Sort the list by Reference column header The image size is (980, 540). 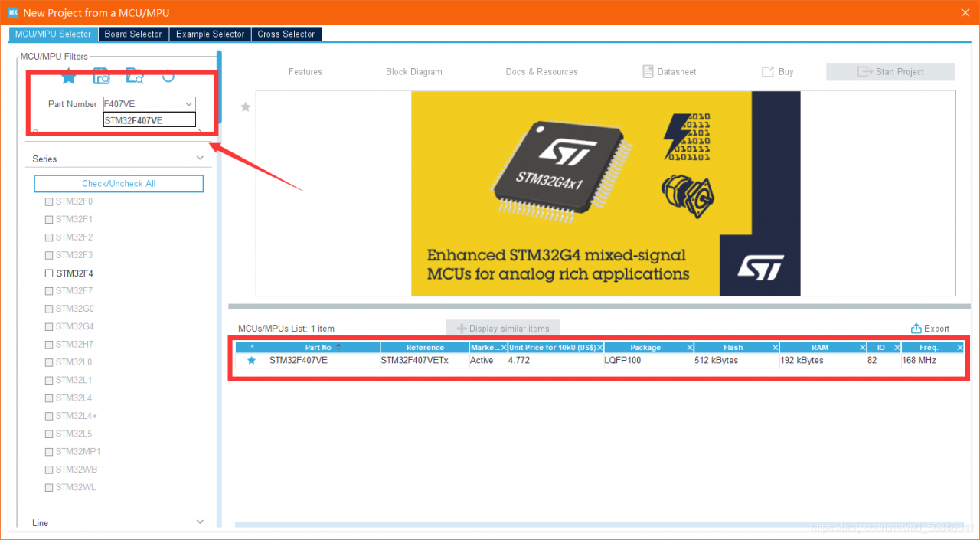[x=425, y=348]
